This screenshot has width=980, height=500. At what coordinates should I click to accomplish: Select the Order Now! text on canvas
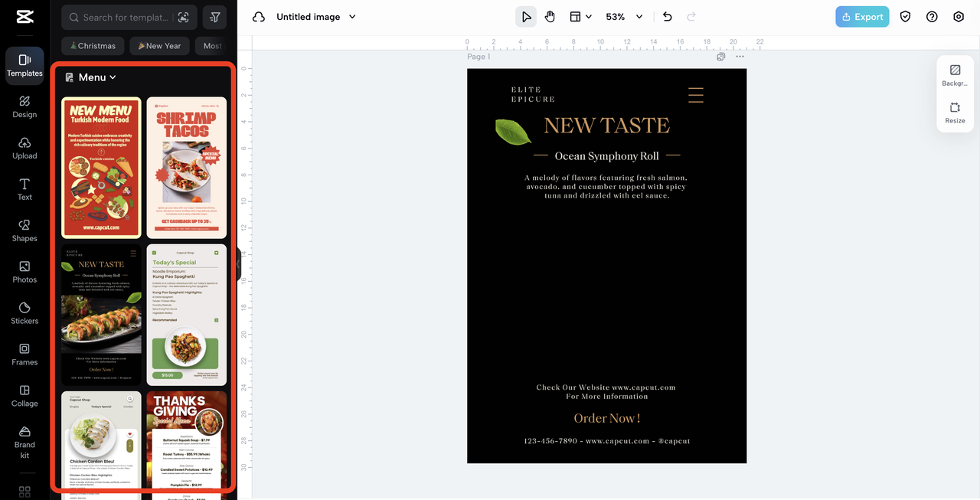607,418
